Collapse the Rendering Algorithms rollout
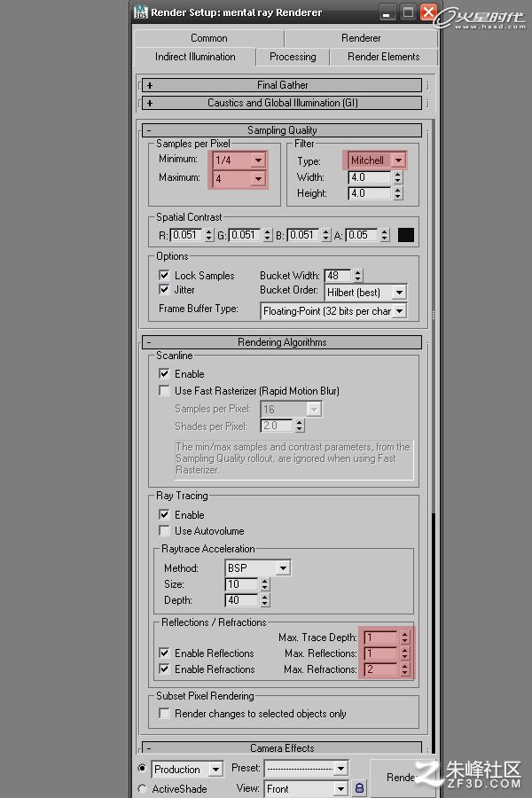 tap(282, 342)
